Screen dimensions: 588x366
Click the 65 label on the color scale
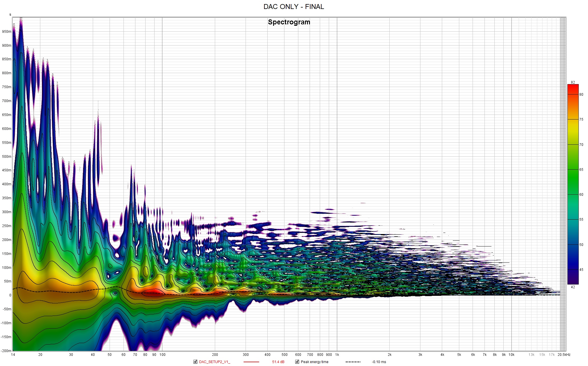[581, 170]
